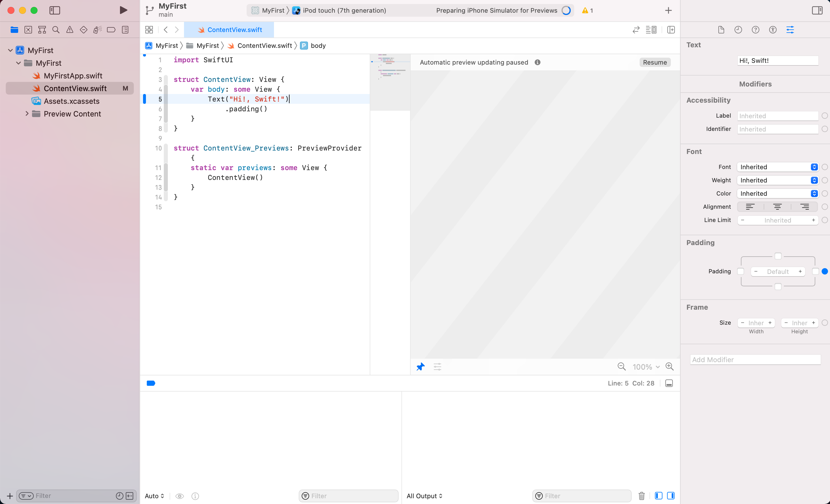Open the Issue navigator warning icon

70,30
